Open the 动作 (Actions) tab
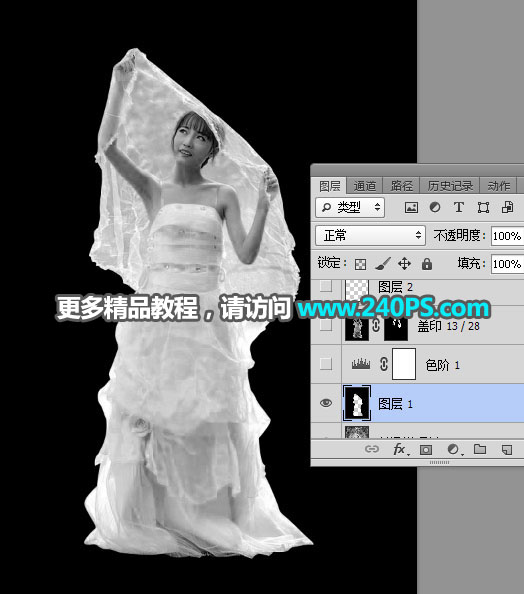Viewport: 524px width, 594px height. click(498, 186)
